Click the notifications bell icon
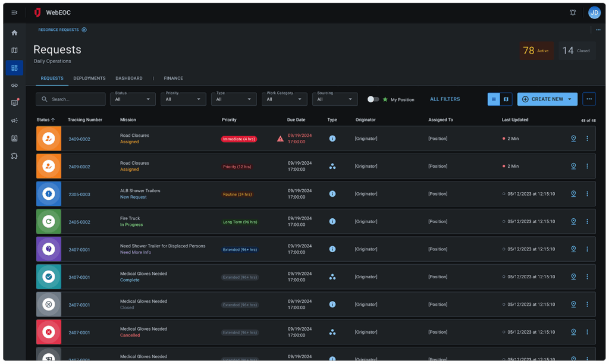The image size is (609, 364). [573, 12]
